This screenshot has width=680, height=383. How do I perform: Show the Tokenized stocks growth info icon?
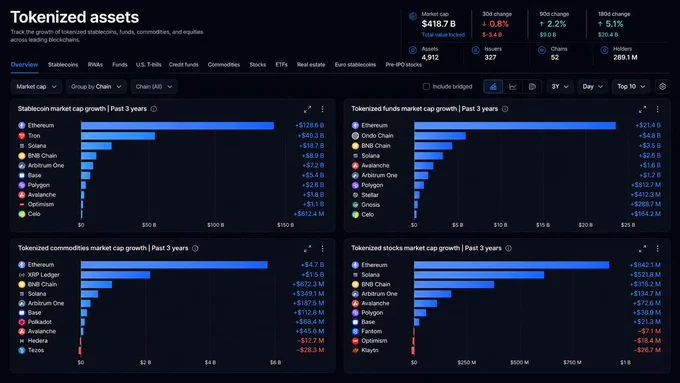[x=508, y=248]
